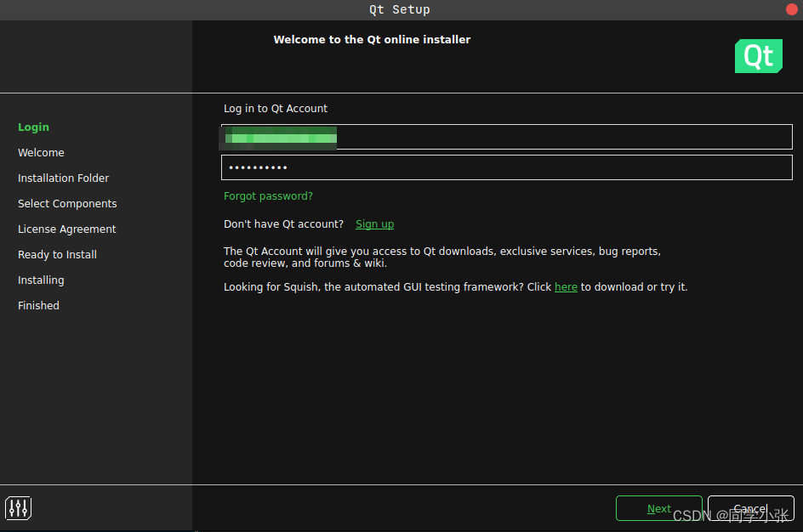This screenshot has height=532, width=803.
Task: Select the Login step in the sidebar
Action: coord(33,127)
